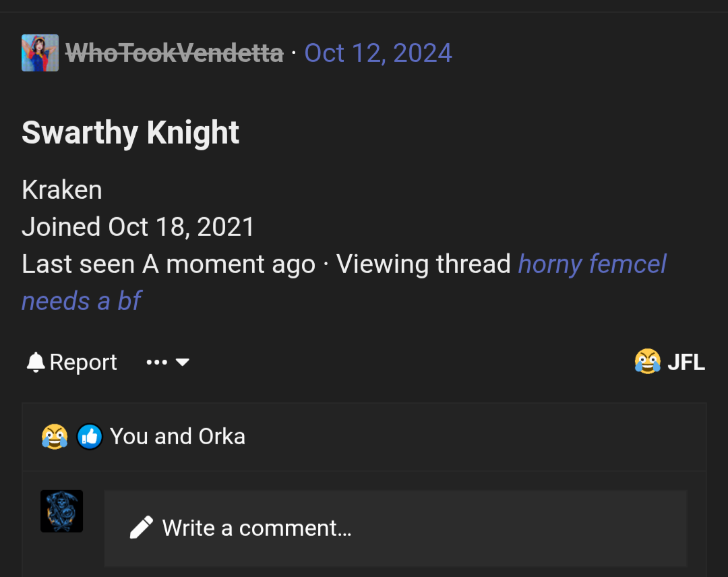Click the "Joined Oct 18, 2021" text
This screenshot has width=728, height=577.
tap(138, 227)
